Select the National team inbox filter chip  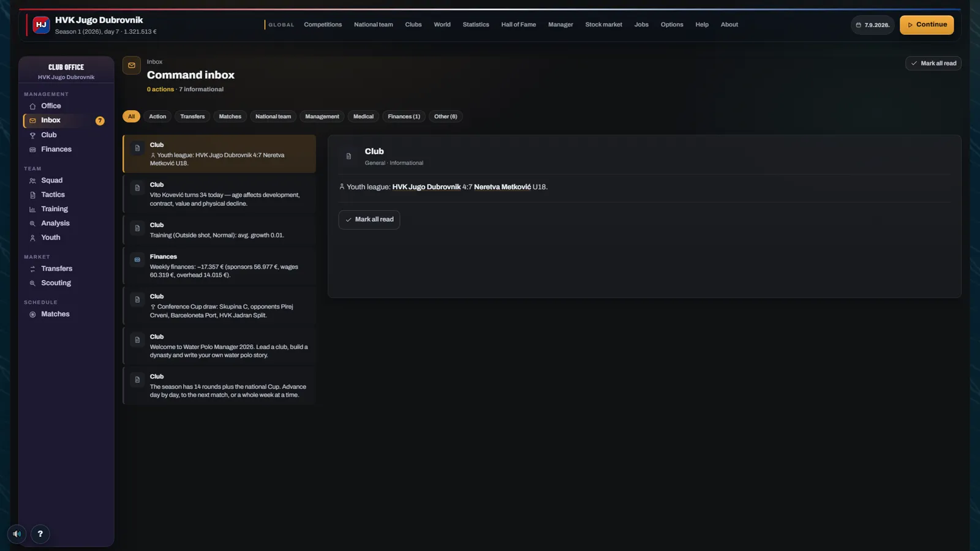(x=273, y=116)
